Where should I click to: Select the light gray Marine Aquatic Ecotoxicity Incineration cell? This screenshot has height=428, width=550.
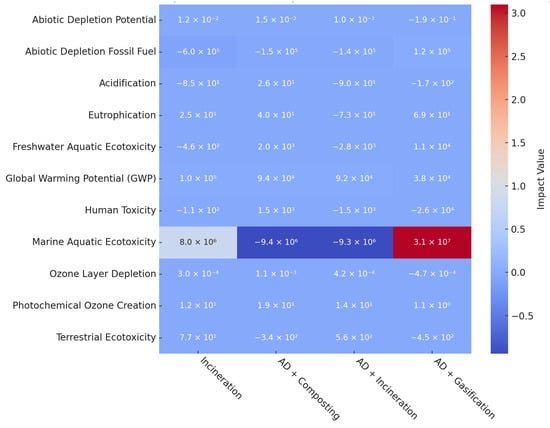point(198,242)
